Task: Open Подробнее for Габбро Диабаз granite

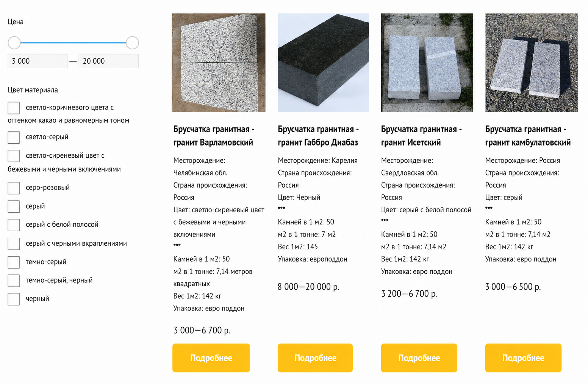Action: click(315, 358)
